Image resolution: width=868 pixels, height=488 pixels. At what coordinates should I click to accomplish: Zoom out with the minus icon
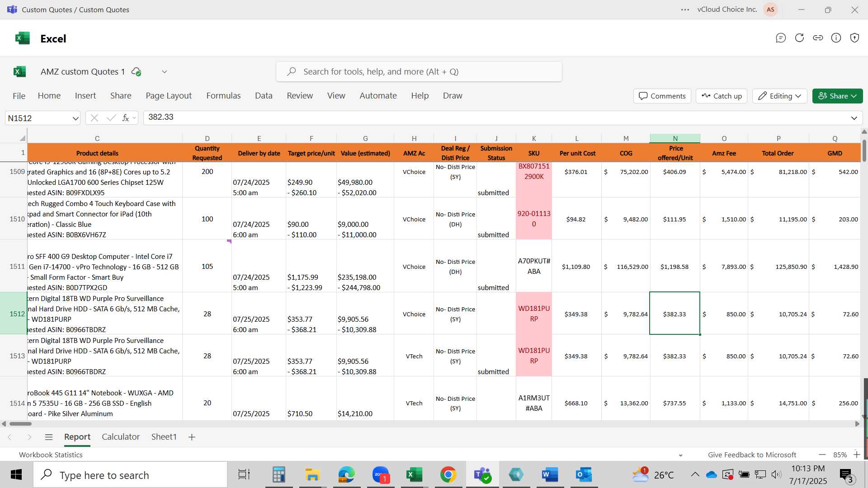(822, 455)
